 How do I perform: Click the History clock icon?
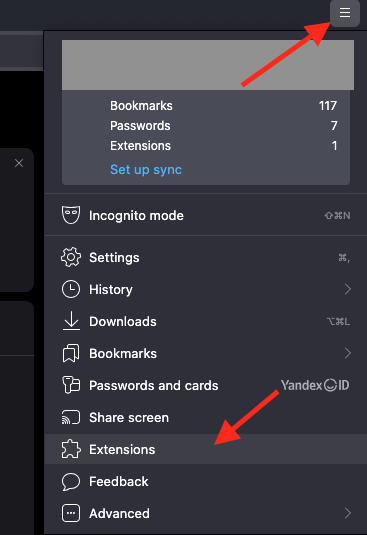pos(71,289)
